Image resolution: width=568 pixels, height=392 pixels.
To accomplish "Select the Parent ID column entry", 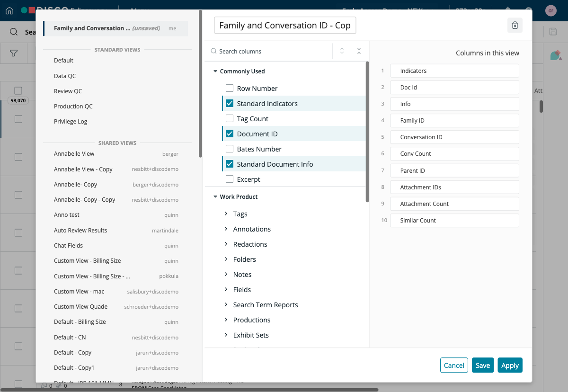I will (x=454, y=170).
